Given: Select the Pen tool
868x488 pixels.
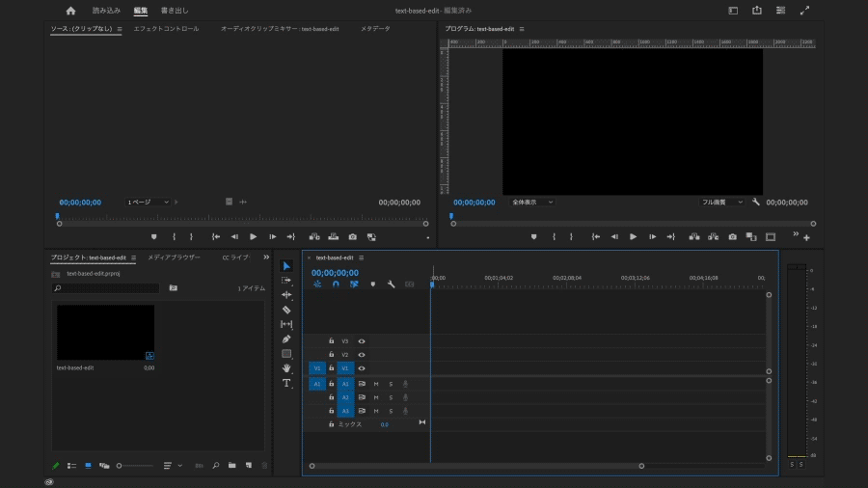Looking at the screenshot, I should pyautogui.click(x=286, y=339).
